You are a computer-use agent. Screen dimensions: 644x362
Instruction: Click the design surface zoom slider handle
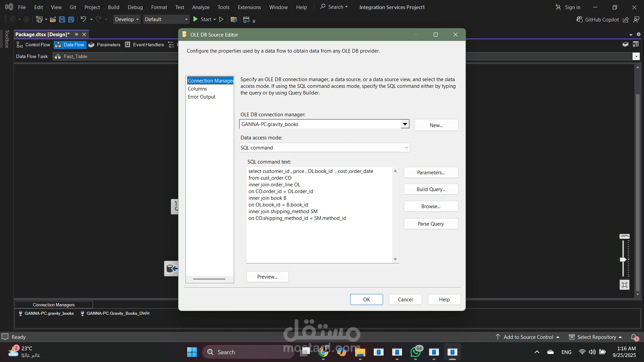click(x=623, y=259)
